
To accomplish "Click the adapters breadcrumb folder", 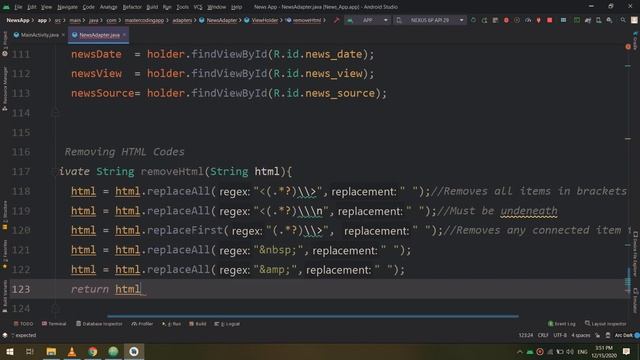I will pos(182,20).
